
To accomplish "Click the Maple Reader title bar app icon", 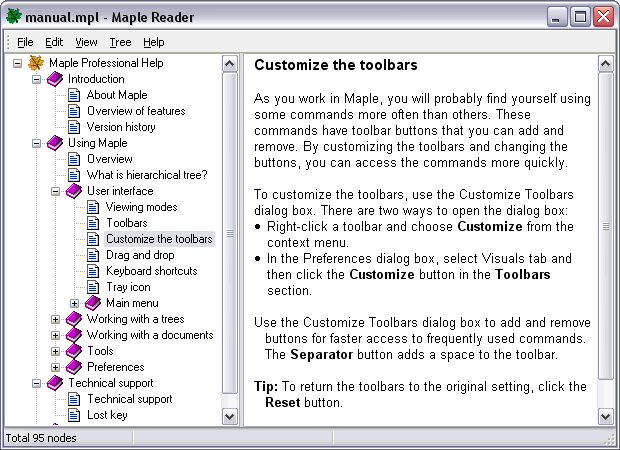I will click(x=14, y=17).
